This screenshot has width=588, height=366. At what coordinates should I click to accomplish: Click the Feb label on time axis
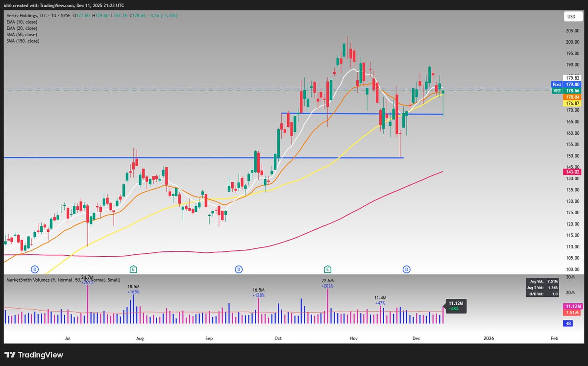[554, 339]
